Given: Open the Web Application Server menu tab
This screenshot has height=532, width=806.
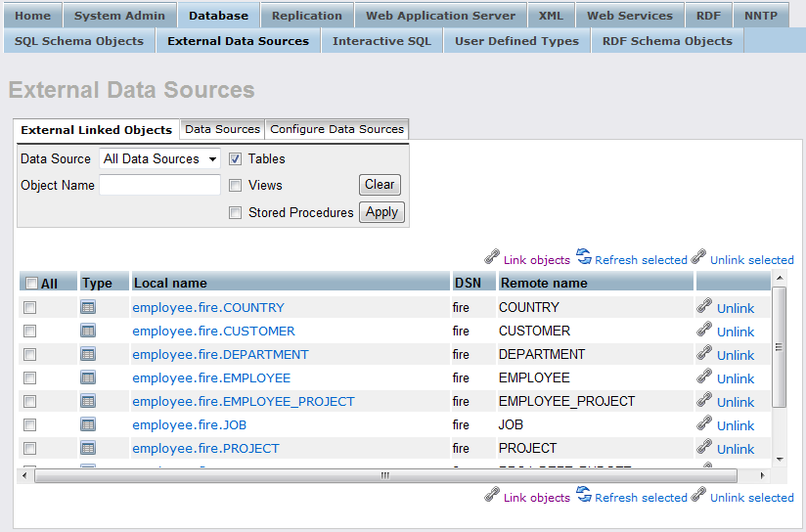Looking at the screenshot, I should tap(440, 16).
